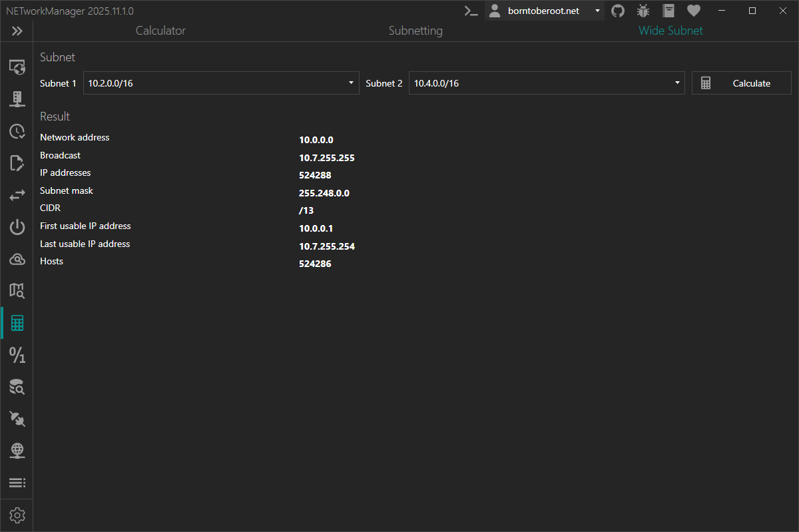The height and width of the screenshot is (532, 799).
Task: Select the Wake on LAN power icon
Action: 17,226
